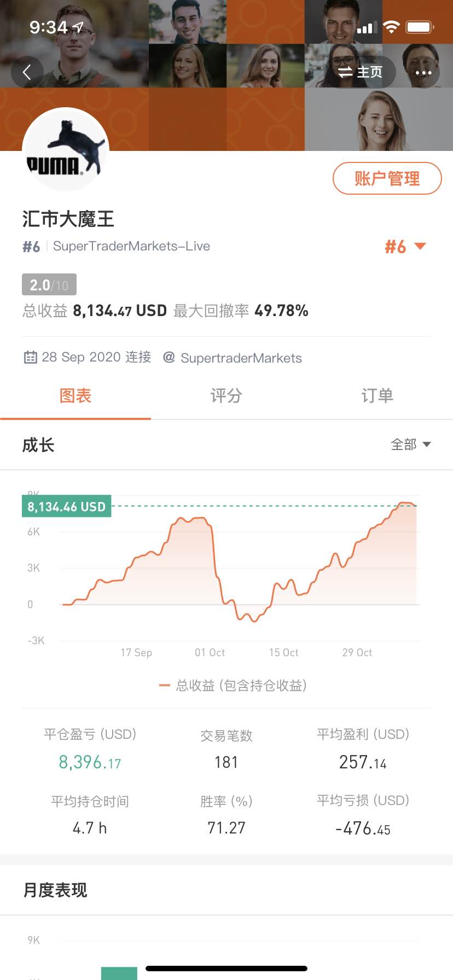This screenshot has width=453, height=980.
Task: Tap the @ icon before SupertraderMarkets
Action: pyautogui.click(x=169, y=357)
